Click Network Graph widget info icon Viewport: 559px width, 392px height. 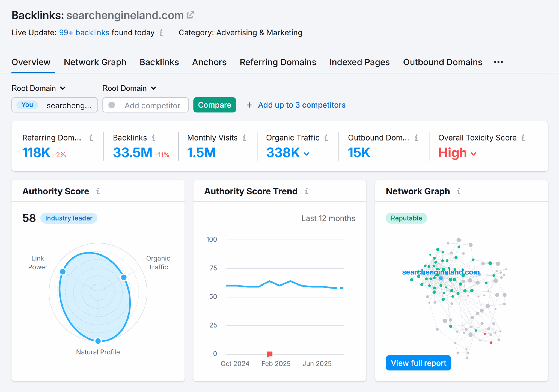tap(459, 191)
